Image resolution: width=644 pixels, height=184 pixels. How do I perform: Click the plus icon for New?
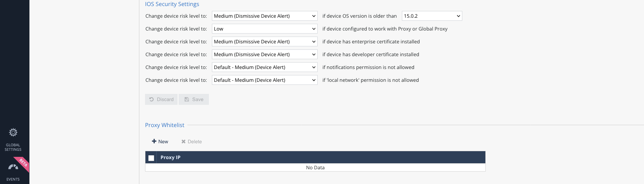point(154,141)
